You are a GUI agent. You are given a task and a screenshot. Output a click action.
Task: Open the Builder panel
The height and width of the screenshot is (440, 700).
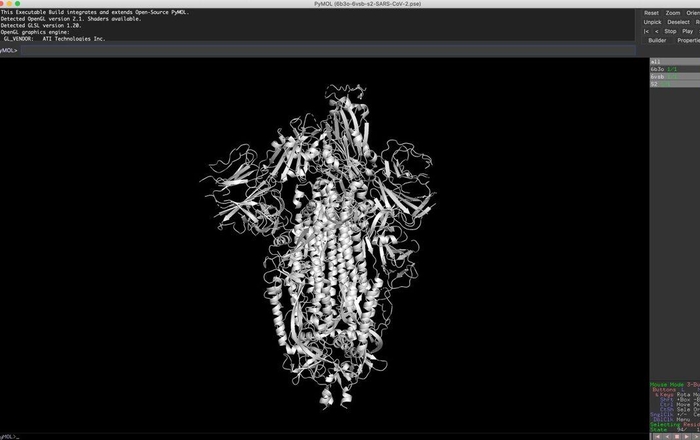pyautogui.click(x=657, y=40)
